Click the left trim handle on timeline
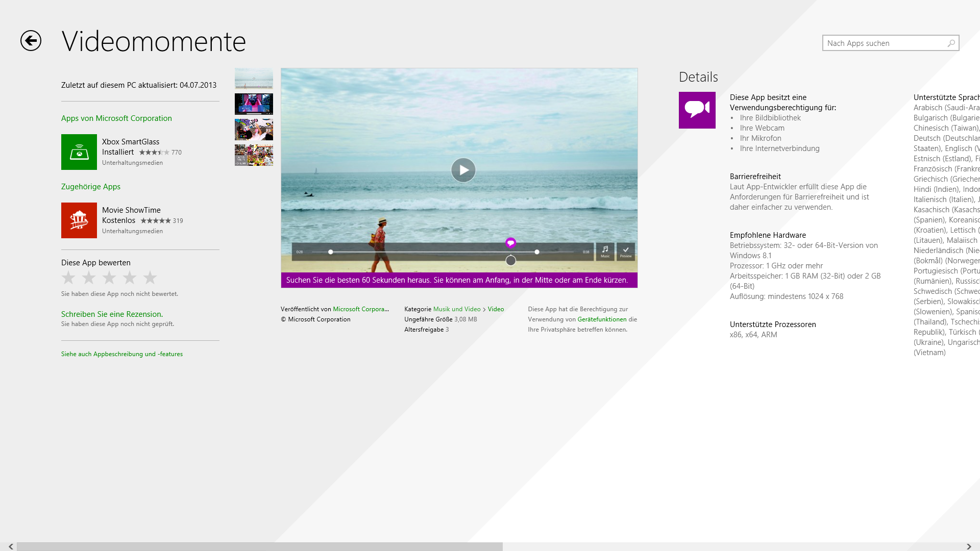 331,252
